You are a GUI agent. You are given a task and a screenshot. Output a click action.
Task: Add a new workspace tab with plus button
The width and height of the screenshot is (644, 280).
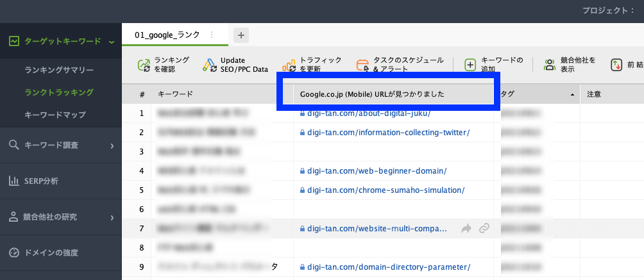(241, 35)
